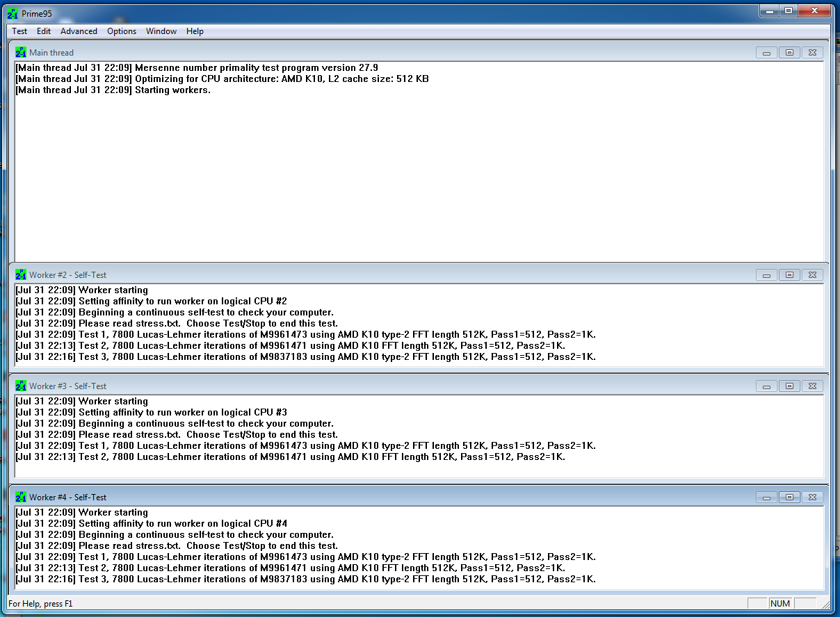Click the 'Mersenne number primality test program version 27.9' line
This screenshot has width=840, height=617.
pos(197,68)
